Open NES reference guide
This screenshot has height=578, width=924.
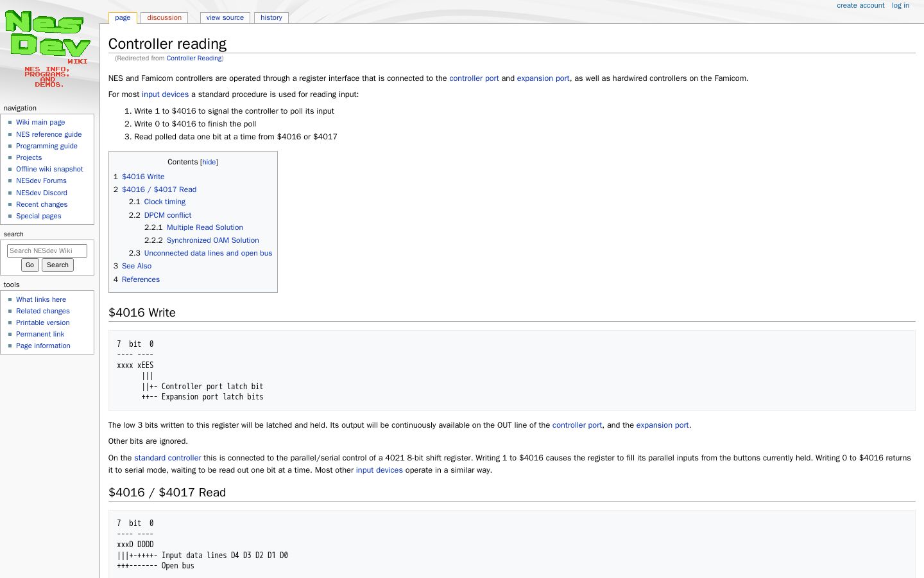coord(49,134)
